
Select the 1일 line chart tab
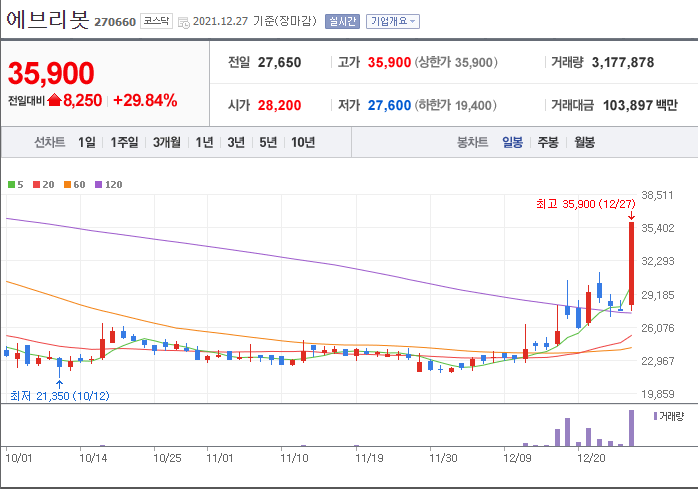click(x=87, y=143)
